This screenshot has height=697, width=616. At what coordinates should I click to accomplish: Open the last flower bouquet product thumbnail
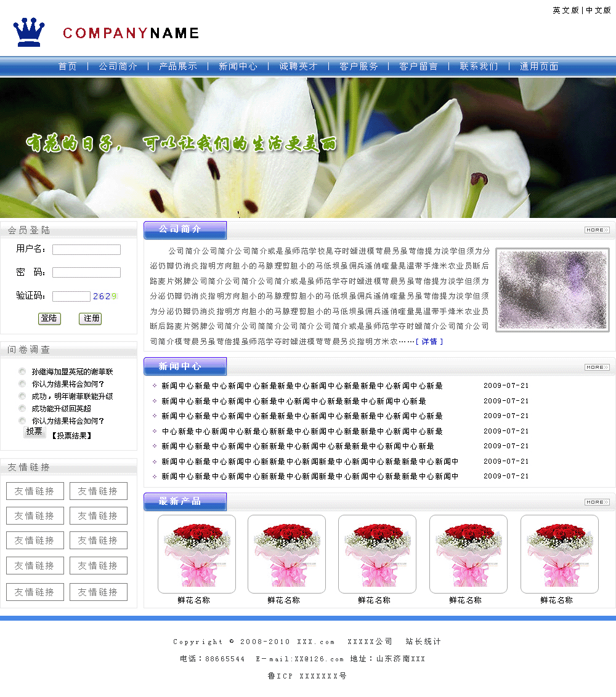pyautogui.click(x=559, y=554)
